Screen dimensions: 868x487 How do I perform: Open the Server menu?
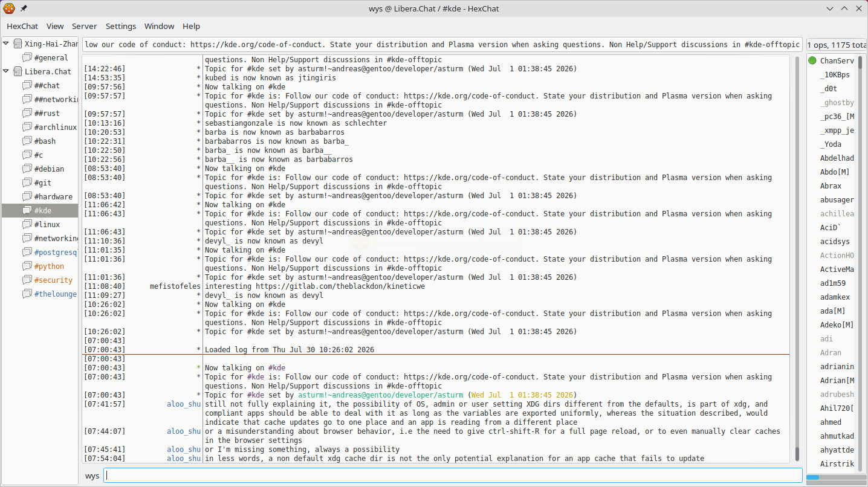tap(85, 27)
